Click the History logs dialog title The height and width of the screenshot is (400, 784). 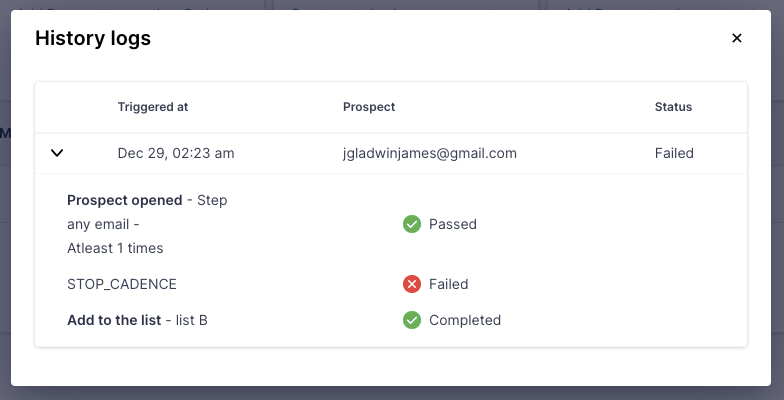click(93, 38)
